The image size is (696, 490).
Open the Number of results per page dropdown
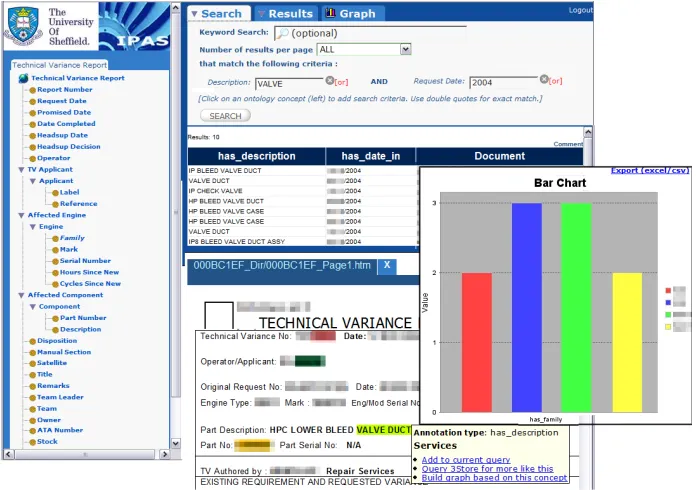pyautogui.click(x=405, y=49)
